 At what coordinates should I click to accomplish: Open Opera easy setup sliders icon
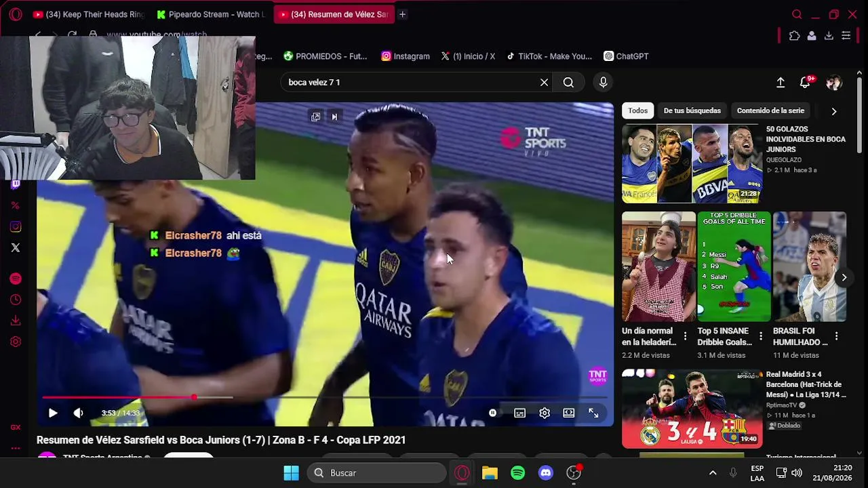(x=846, y=36)
